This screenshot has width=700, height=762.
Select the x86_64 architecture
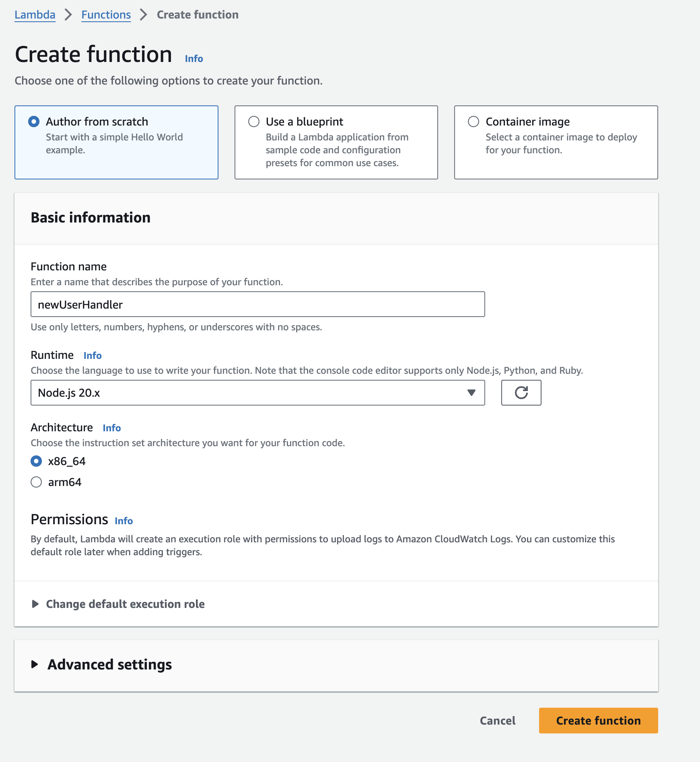click(x=36, y=461)
